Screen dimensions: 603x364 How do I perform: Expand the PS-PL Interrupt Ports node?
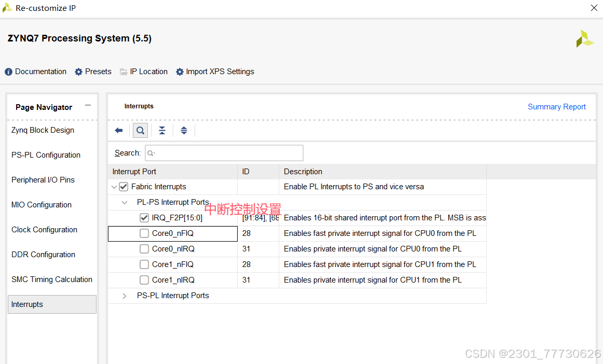pos(124,296)
